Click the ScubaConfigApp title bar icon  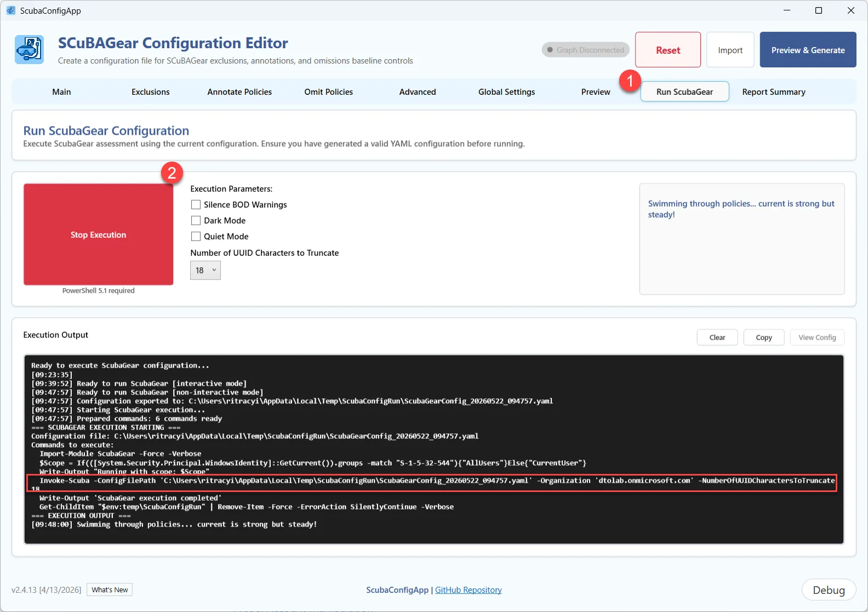coord(11,10)
